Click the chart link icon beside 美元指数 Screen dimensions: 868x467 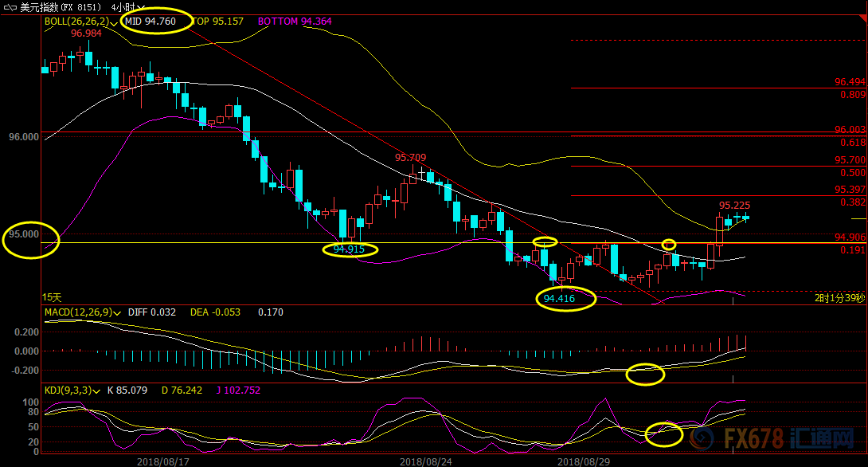[x=10, y=8]
